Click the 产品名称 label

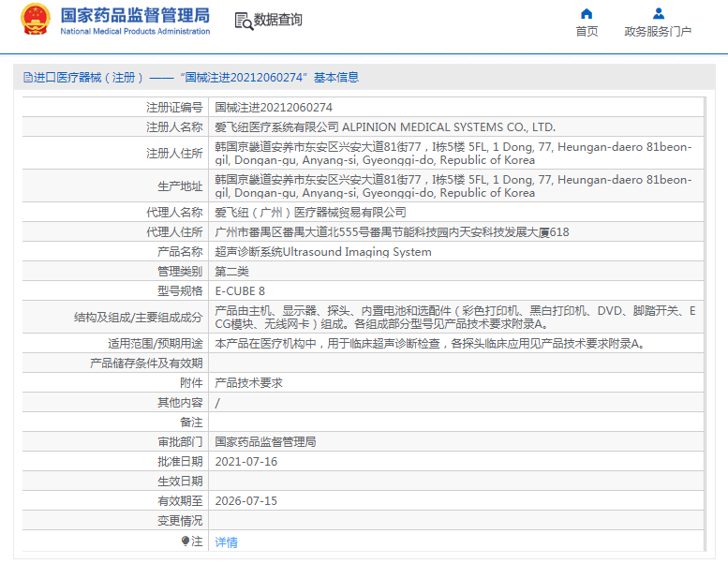(180, 252)
